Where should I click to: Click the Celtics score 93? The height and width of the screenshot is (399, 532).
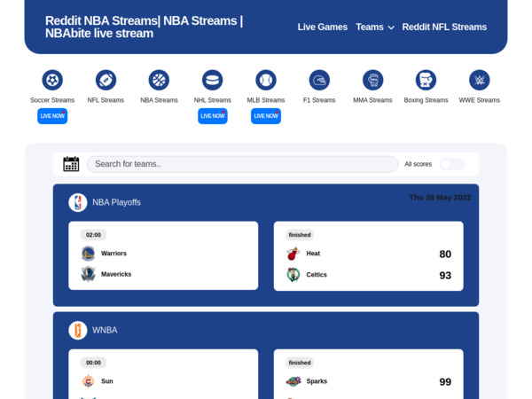[445, 275]
